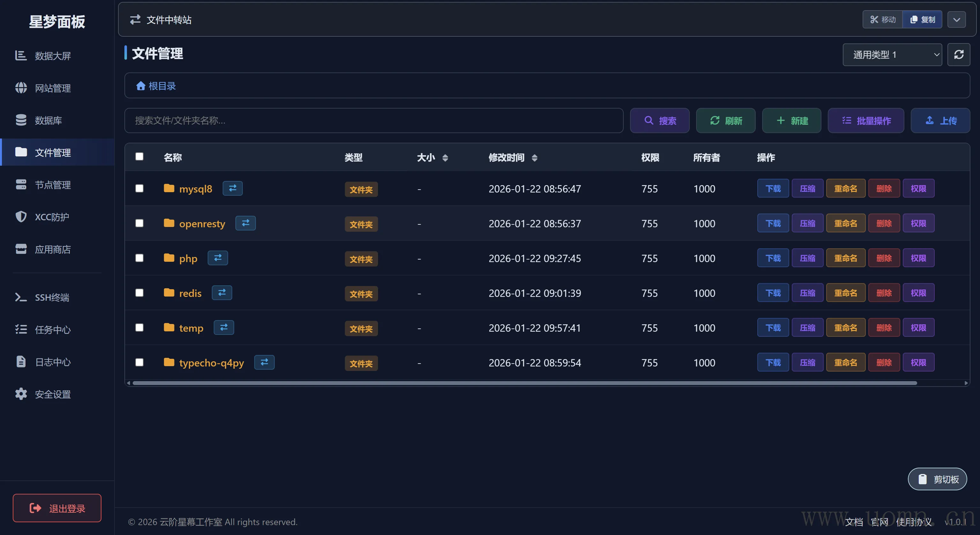Select the temp folder row checkbox
Screen dimensions: 980x535
tap(140, 328)
